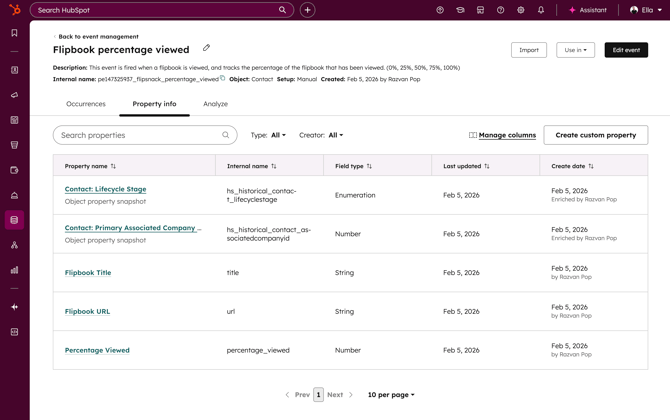
Task: Open the Help question mark icon
Action: pyautogui.click(x=500, y=10)
